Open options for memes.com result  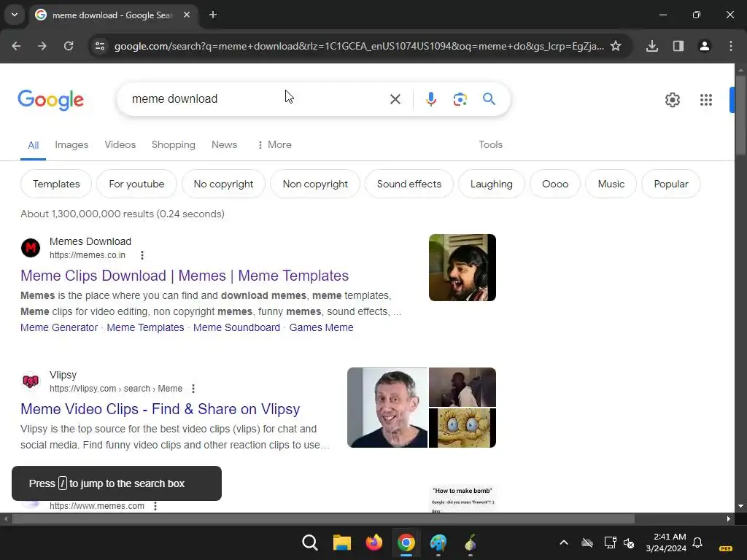pos(155,506)
